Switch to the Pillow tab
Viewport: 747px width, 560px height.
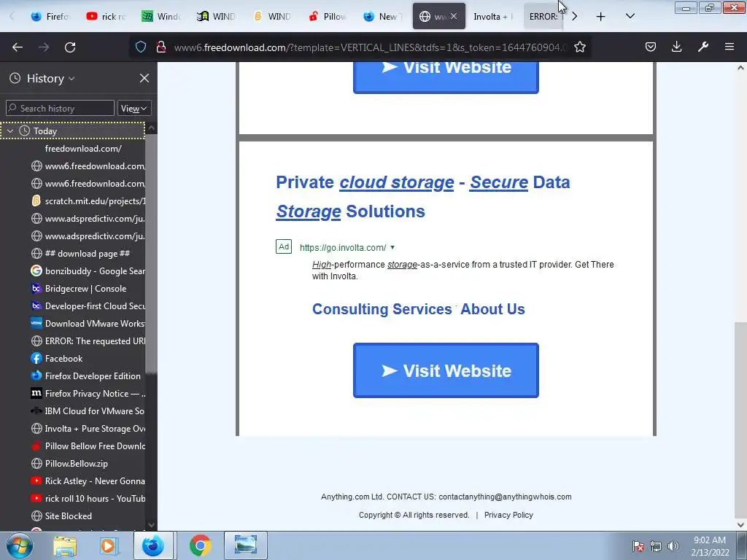click(327, 16)
